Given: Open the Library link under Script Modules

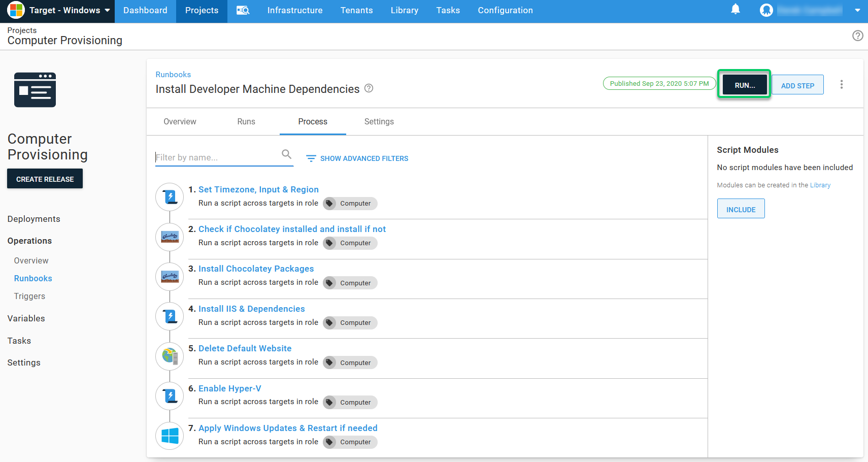Looking at the screenshot, I should 820,185.
